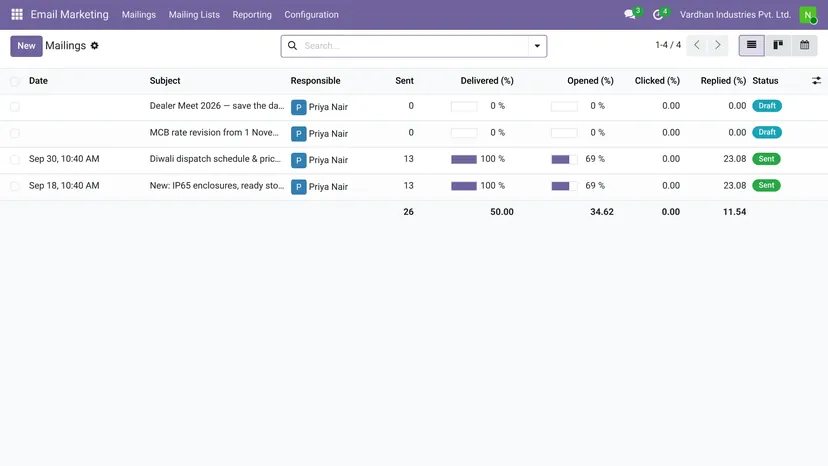Image resolution: width=828 pixels, height=466 pixels.
Task: Switch to list view
Action: click(x=751, y=45)
